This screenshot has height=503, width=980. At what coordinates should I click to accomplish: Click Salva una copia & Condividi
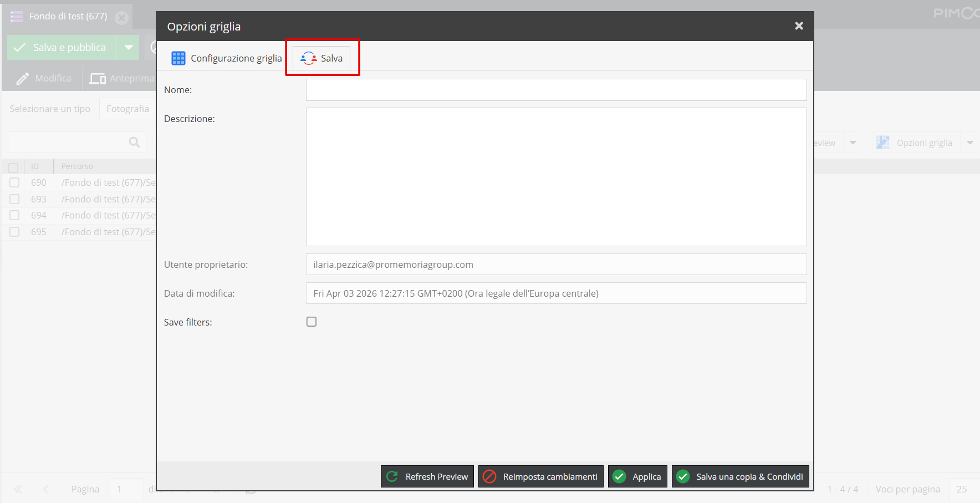pyautogui.click(x=741, y=476)
